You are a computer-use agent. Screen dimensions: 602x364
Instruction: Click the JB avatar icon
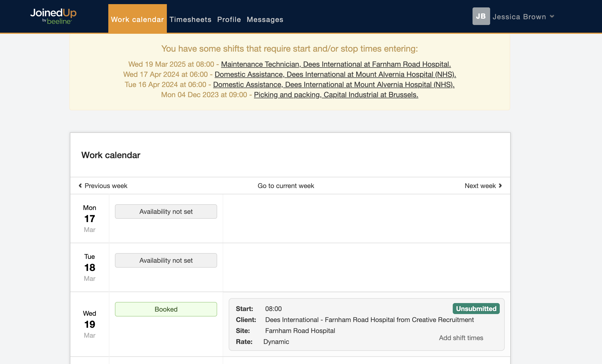click(x=481, y=16)
